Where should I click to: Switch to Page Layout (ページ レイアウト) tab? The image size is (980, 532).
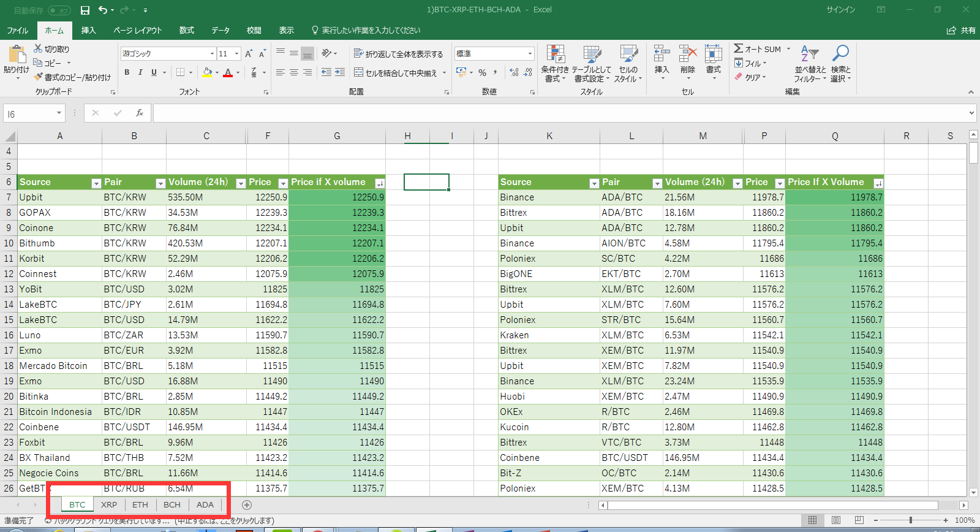point(138,30)
